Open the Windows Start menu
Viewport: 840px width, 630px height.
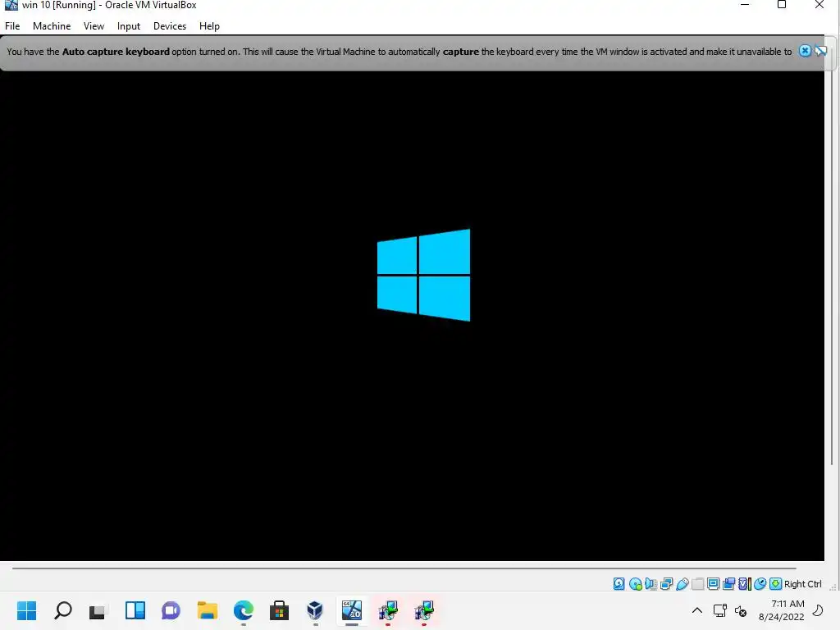click(x=26, y=610)
